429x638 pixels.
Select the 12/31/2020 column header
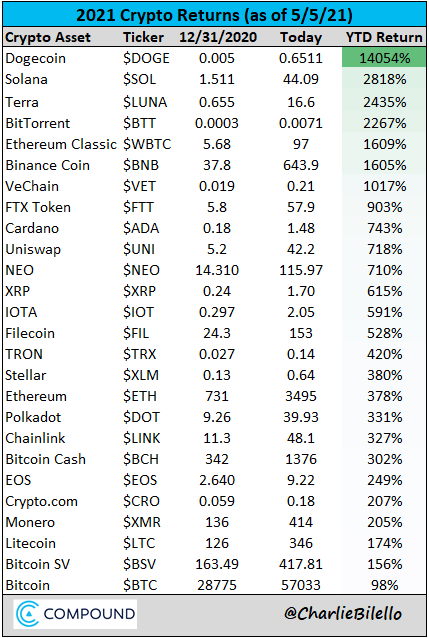click(x=218, y=37)
